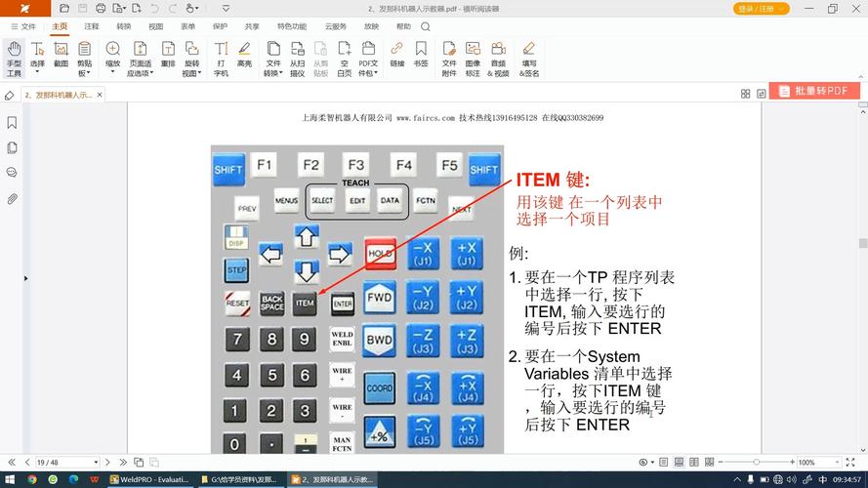Click the Open file icon in title bar
868x488 pixels.
point(64,9)
